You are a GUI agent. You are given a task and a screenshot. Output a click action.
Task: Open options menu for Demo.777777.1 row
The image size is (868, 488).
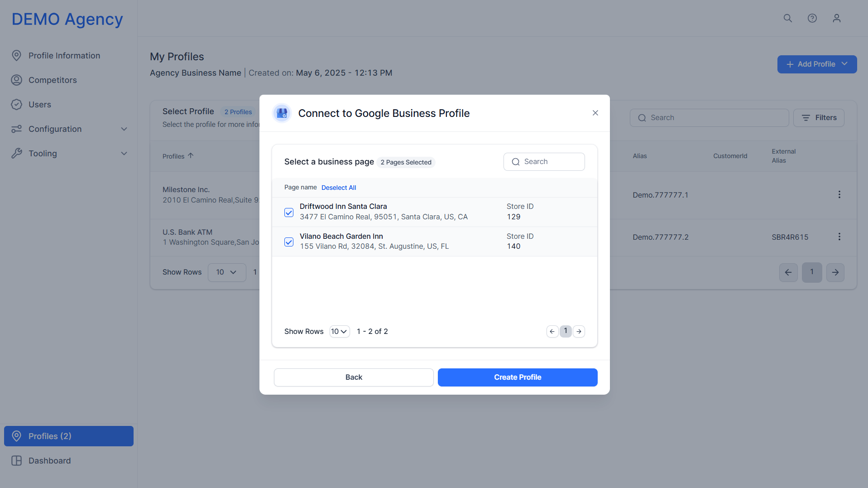[839, 194]
